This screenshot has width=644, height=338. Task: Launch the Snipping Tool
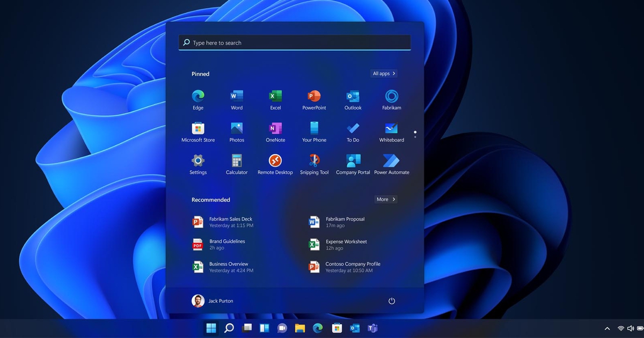coord(314,164)
